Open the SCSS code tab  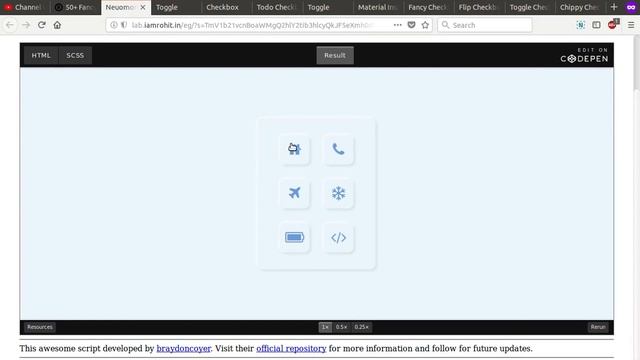tap(75, 55)
